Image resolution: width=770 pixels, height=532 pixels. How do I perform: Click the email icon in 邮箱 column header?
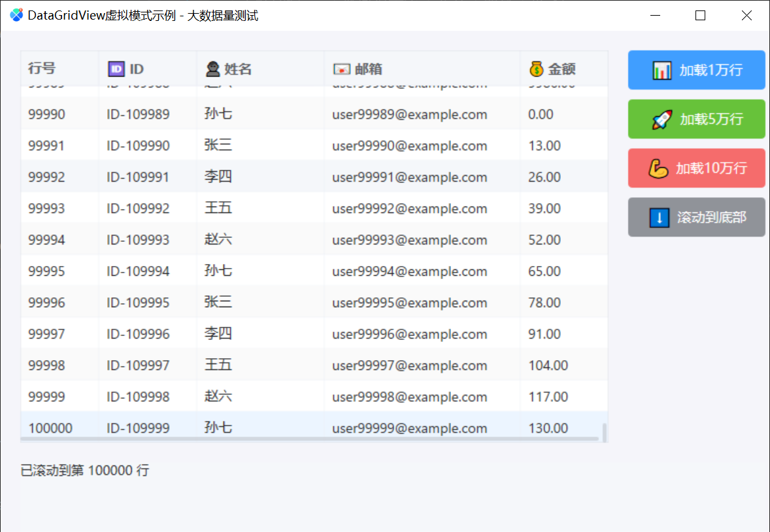click(x=341, y=68)
